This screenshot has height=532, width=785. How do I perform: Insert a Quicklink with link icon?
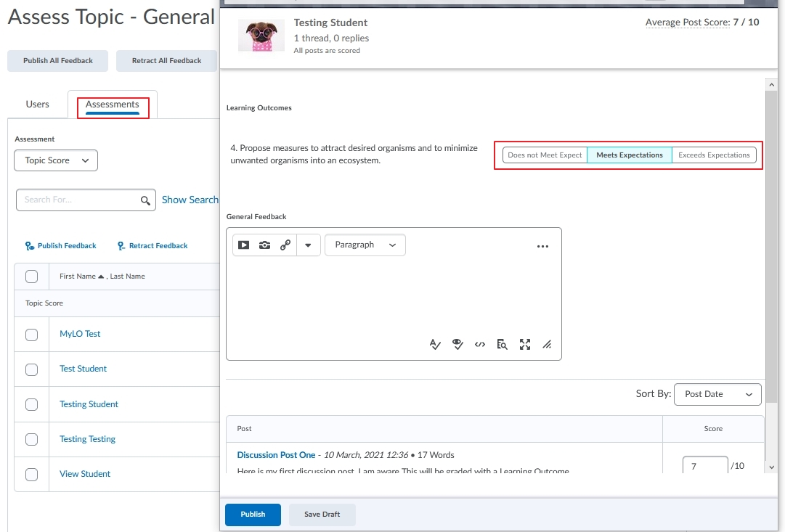tap(285, 245)
